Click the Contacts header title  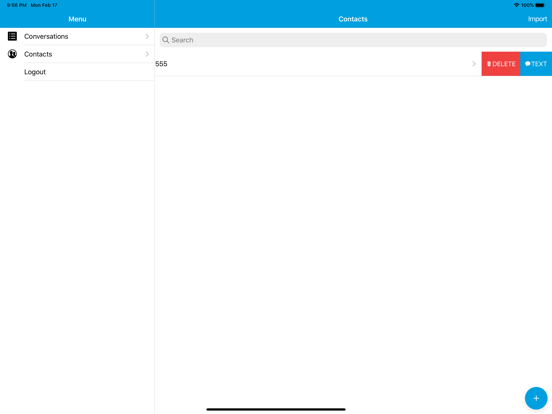coord(353,19)
